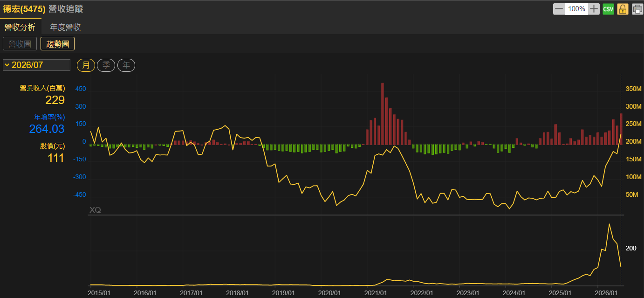The width and height of the screenshot is (644, 298).
Task: Click the growth rate value 264.03
Action: tap(47, 129)
